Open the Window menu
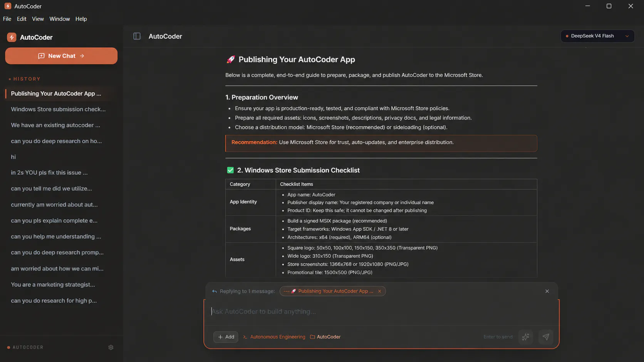Screen dimensions: 644x362 [x=60, y=19]
